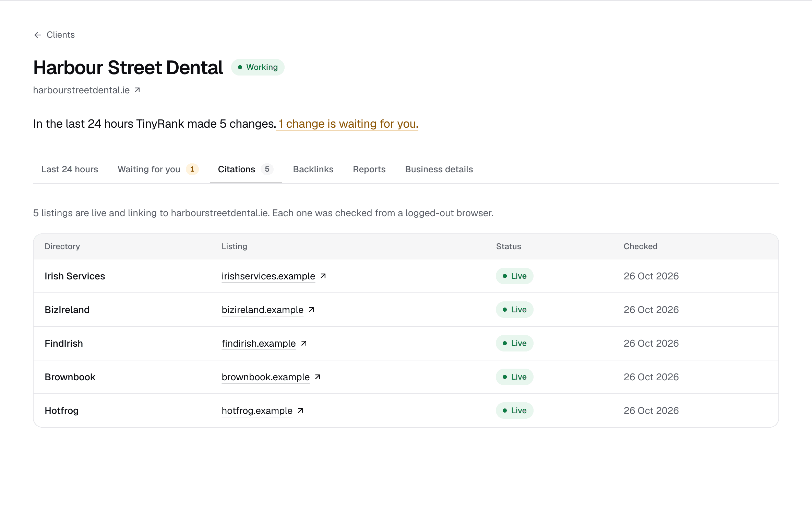Image resolution: width=812 pixels, height=508 pixels.
Task: Click external arrow icon after findirish.example
Action: tap(304, 343)
